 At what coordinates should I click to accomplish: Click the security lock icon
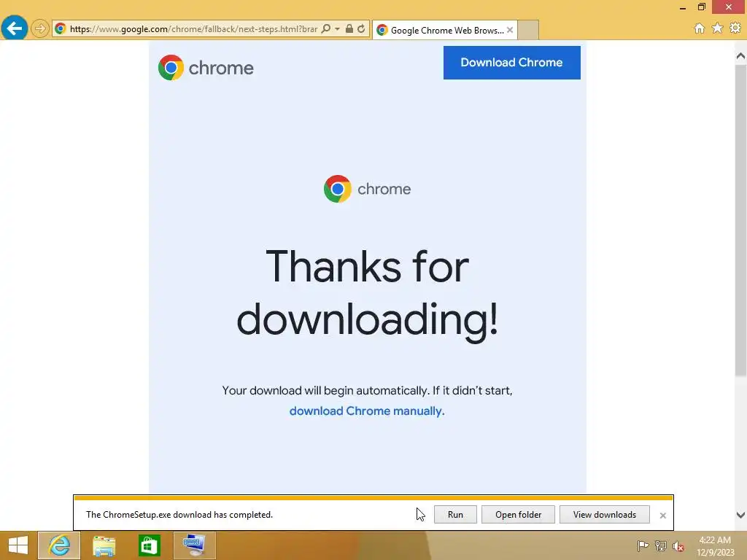[x=349, y=28]
